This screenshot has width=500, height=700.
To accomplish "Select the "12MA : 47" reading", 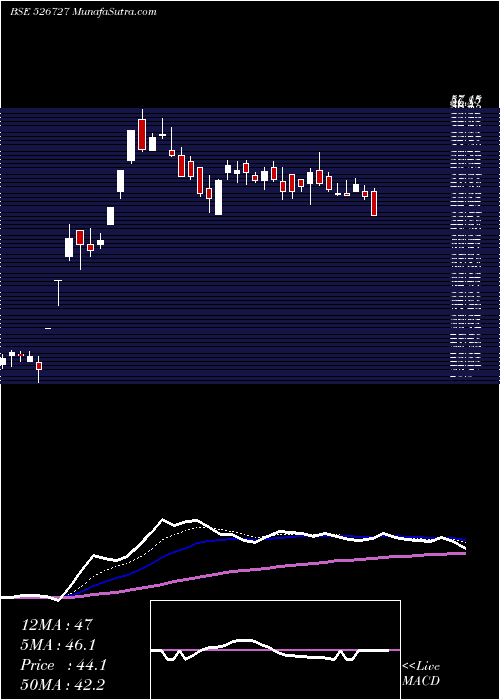I will pyautogui.click(x=57, y=625).
